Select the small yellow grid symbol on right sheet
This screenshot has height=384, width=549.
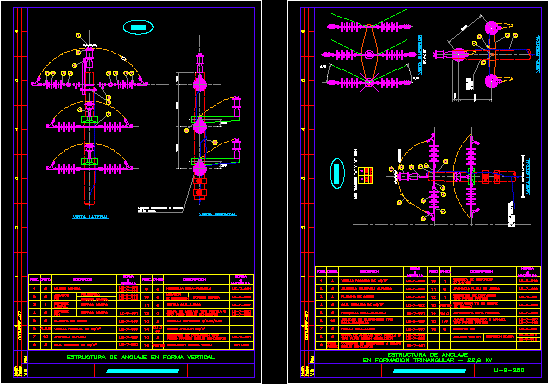coord(365,175)
